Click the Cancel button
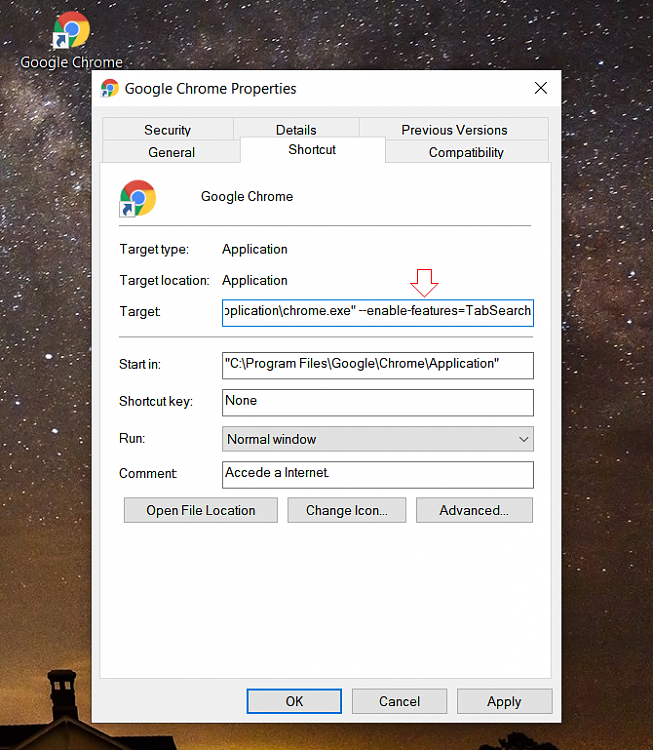 pyautogui.click(x=399, y=701)
